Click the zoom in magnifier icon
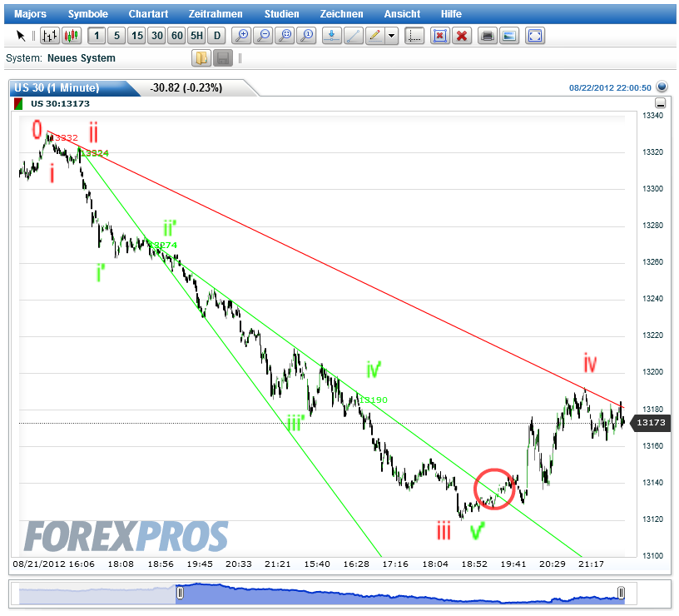Viewport: 679px width, 616px height. (x=241, y=36)
